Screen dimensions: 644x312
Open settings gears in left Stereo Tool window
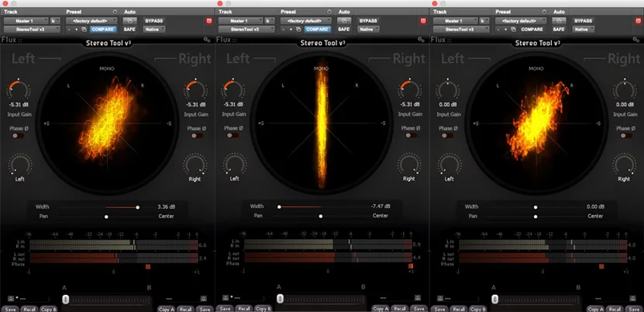[207, 40]
